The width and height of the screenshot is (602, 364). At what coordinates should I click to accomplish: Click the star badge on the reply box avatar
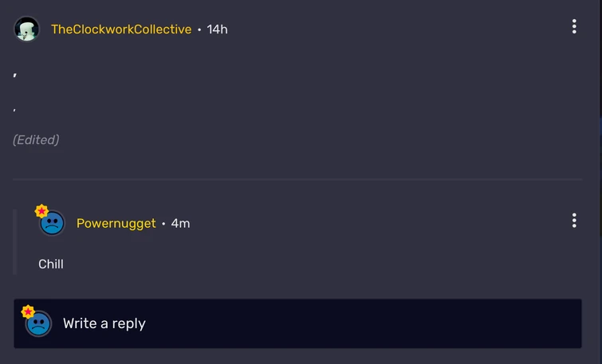coord(28,311)
